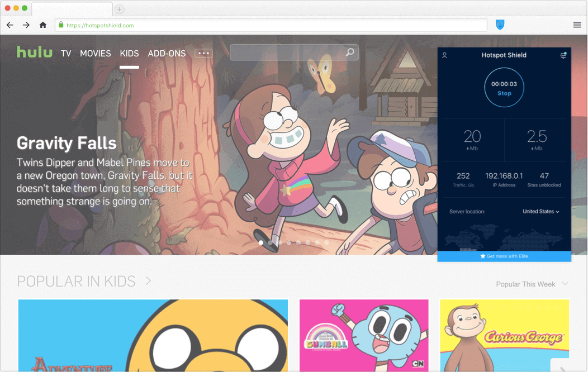This screenshot has width=588, height=372.
Task: Click the Gravity Falls description text
Action: tap(105, 182)
